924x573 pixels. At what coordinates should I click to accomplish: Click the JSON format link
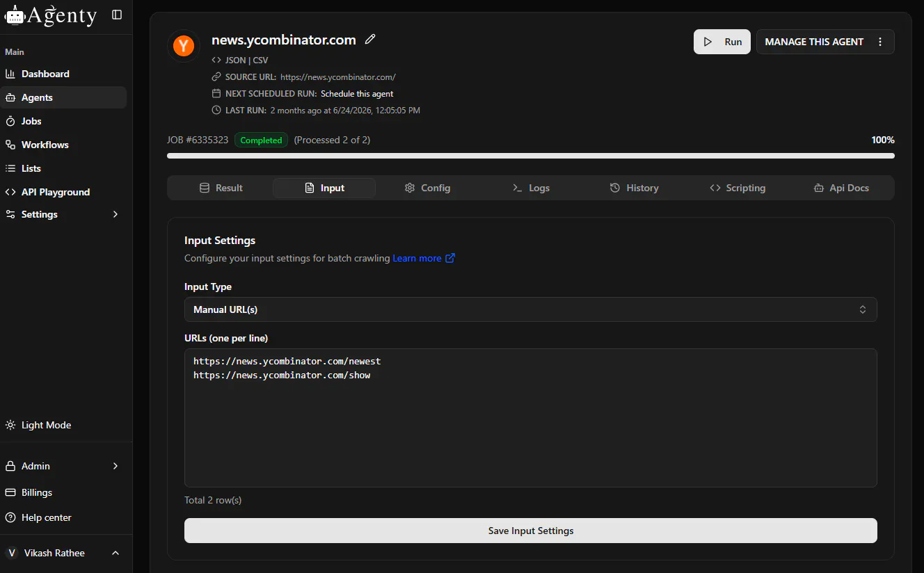(x=236, y=60)
